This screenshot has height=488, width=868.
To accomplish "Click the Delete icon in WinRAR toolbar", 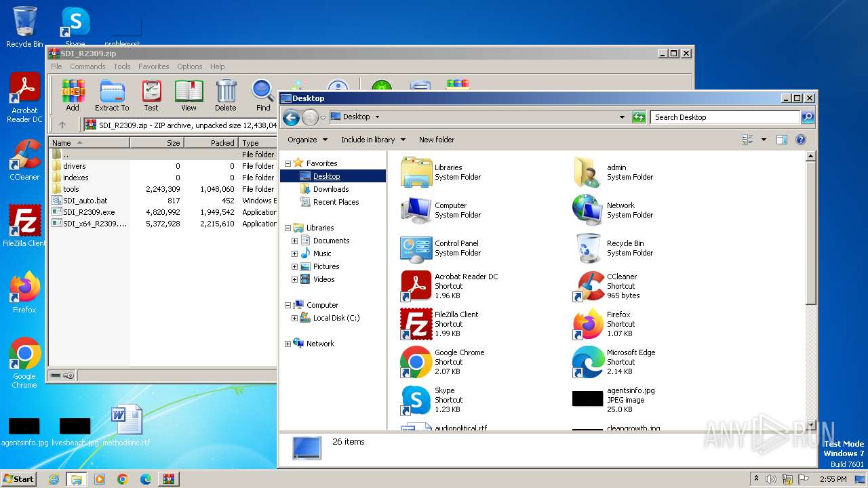I will [226, 96].
